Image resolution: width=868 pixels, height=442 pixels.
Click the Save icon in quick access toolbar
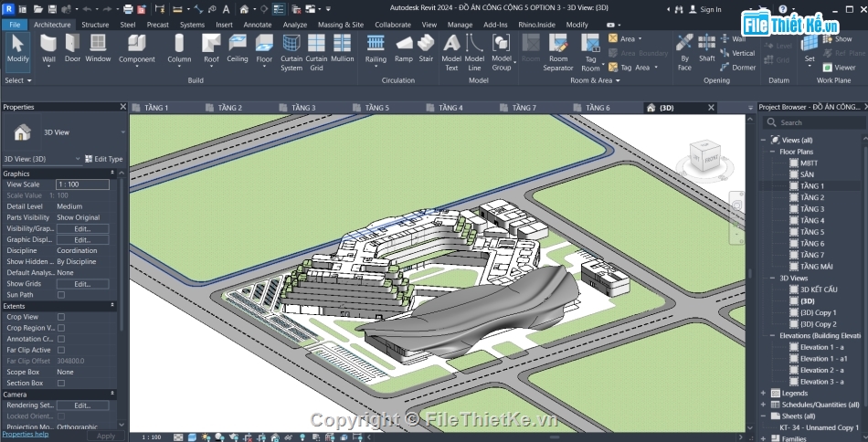click(x=52, y=9)
